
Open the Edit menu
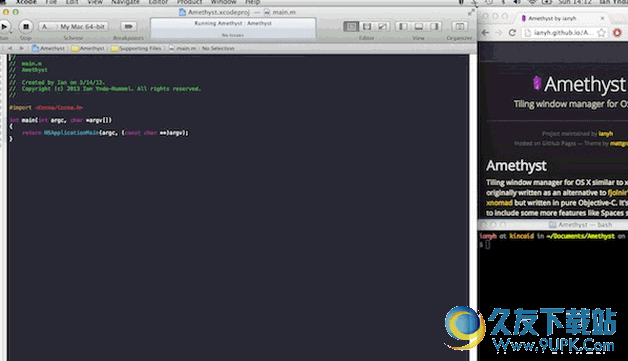click(72, 2)
